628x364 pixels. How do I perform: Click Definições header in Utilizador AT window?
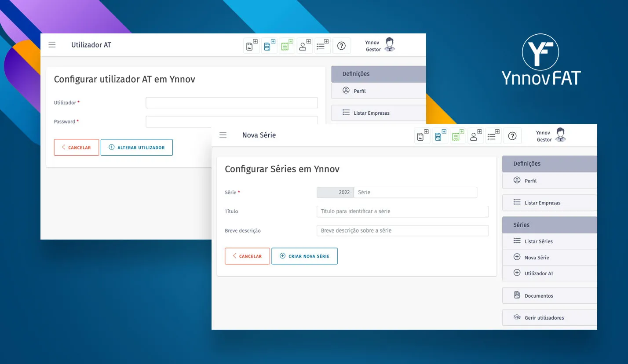coord(379,74)
